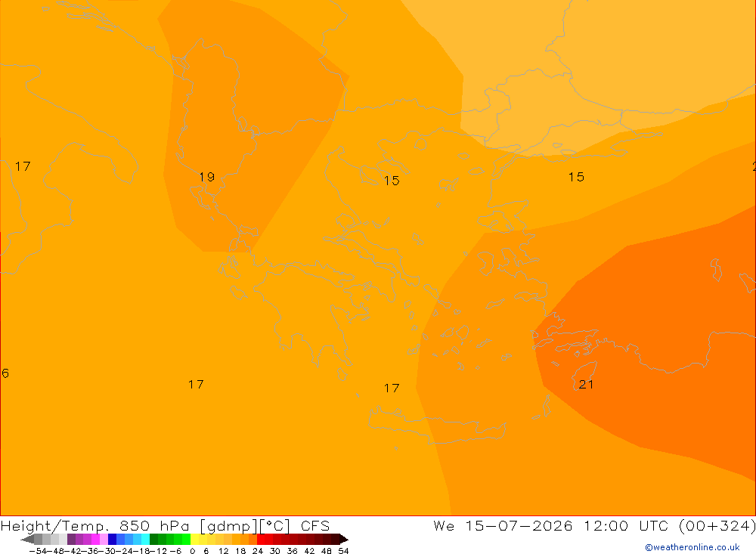
Task: Click the 15 label over the northern Aegean
Action: click(x=392, y=181)
